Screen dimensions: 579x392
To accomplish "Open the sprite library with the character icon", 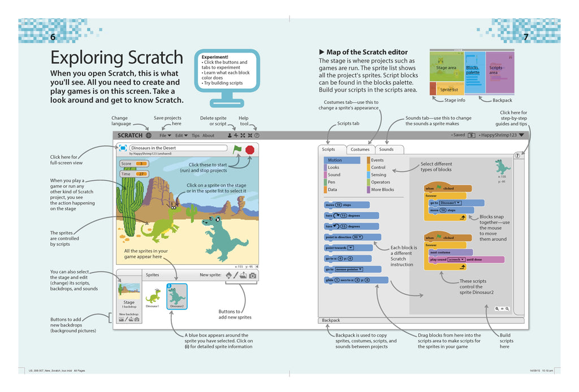I will 228,275.
